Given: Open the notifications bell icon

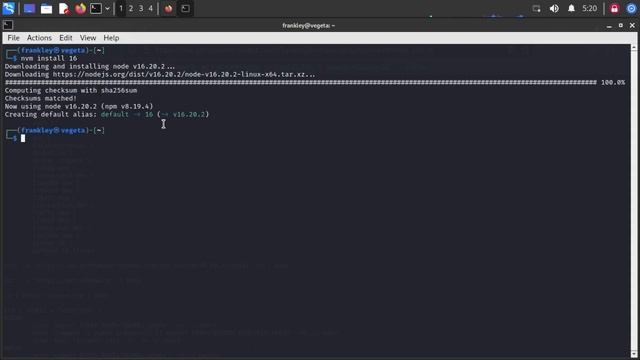Looking at the screenshot, I should coord(571,9).
